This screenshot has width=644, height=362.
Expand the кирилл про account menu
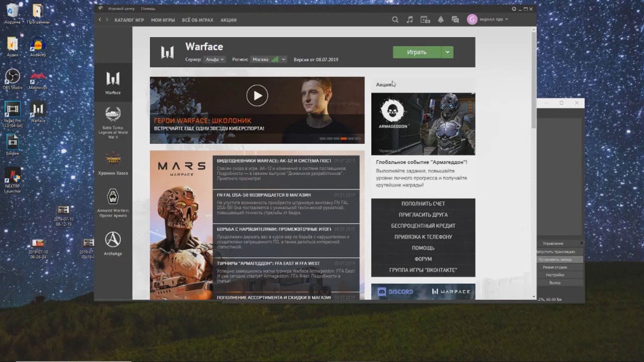(x=493, y=19)
